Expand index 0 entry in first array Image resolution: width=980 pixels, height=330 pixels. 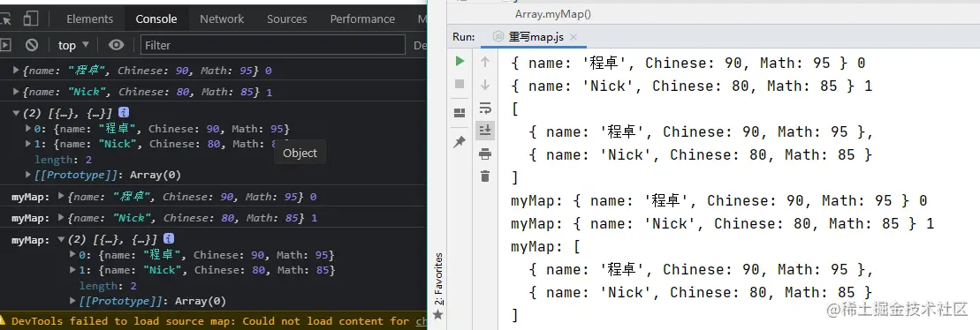(28, 129)
